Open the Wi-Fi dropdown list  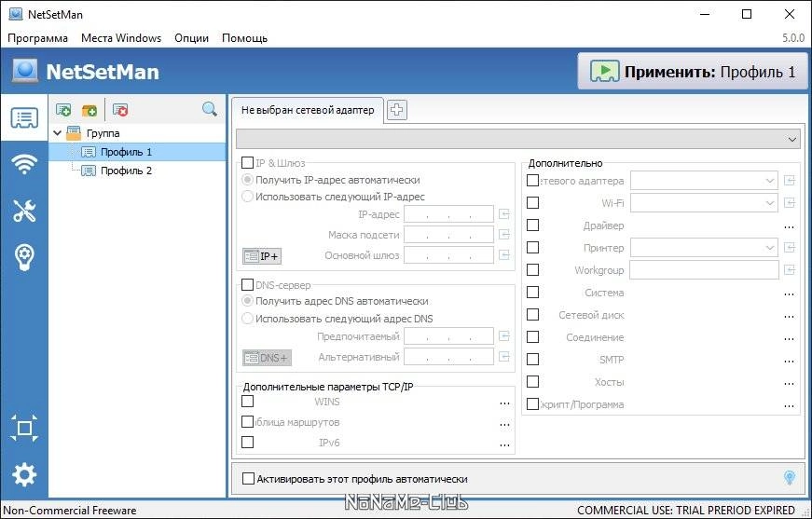tap(704, 203)
